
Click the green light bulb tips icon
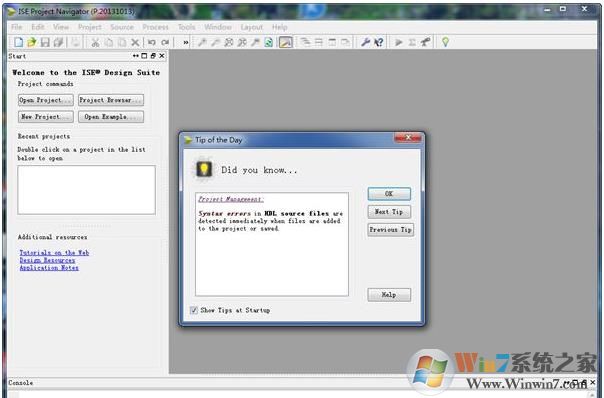pyautogui.click(x=445, y=42)
